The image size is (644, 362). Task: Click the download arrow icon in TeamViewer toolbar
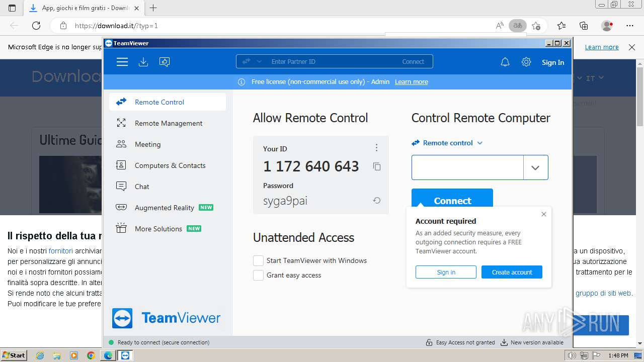[x=143, y=62]
